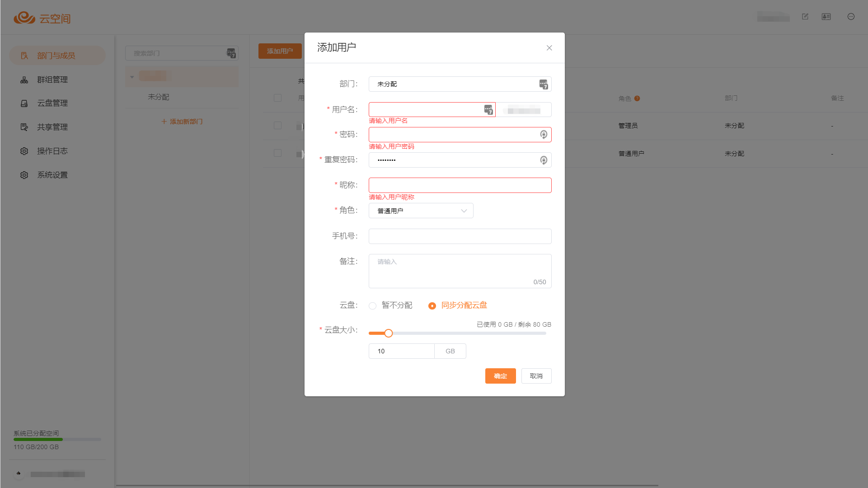Select the 暂不分配 radio option
The height and width of the screenshot is (488, 868).
pos(373,306)
